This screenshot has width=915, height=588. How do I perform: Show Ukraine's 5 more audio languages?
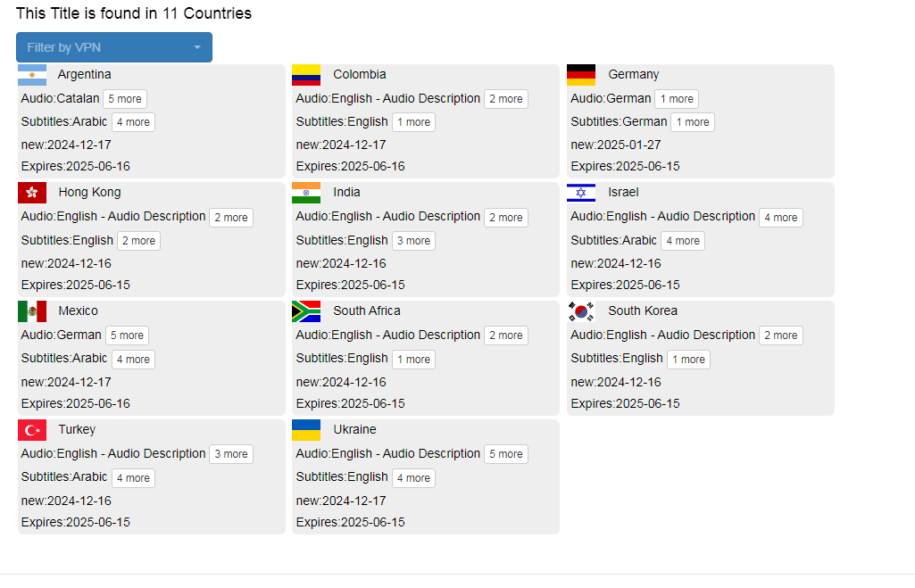(505, 454)
